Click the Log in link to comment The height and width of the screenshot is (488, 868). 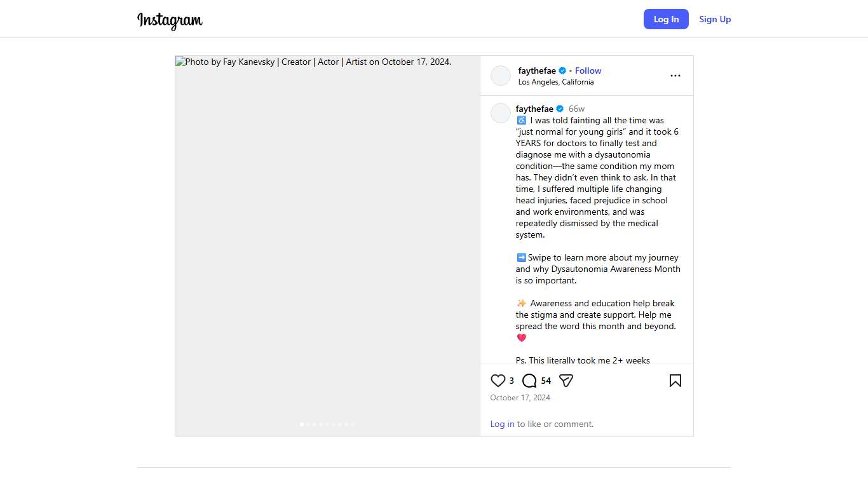click(x=502, y=424)
